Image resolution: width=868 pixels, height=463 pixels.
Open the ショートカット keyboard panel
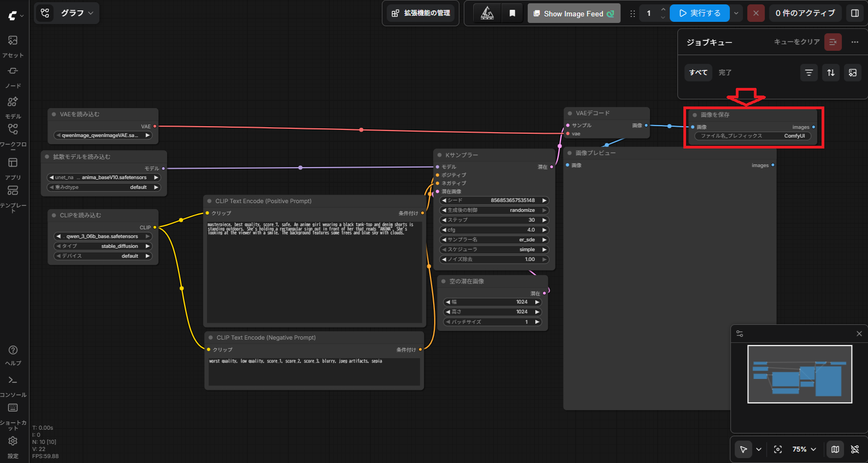[13, 416]
